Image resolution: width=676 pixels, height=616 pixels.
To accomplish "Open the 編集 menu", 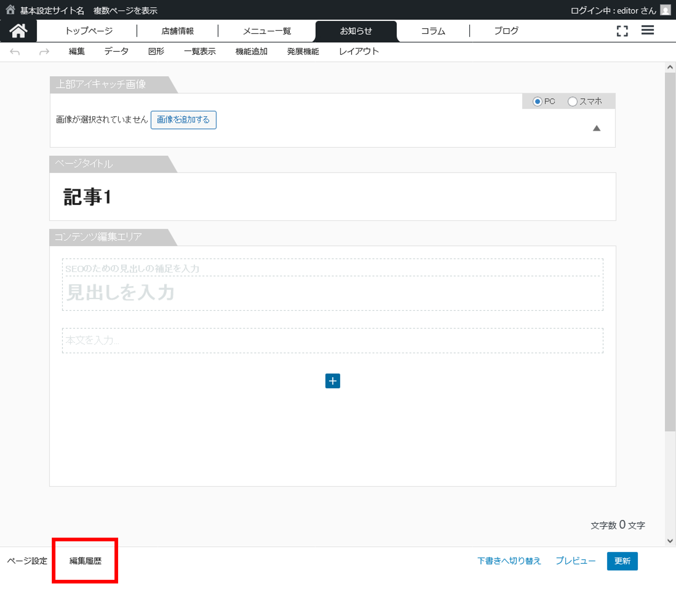I will click(76, 51).
